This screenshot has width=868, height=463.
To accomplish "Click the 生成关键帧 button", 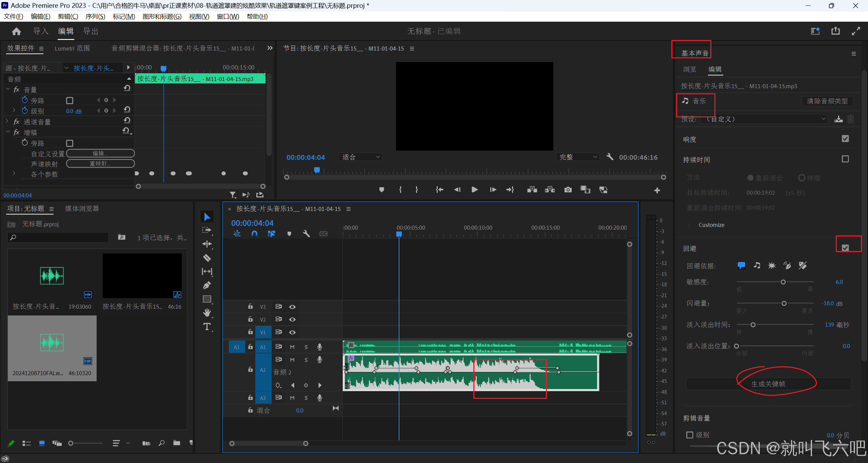I will (768, 384).
